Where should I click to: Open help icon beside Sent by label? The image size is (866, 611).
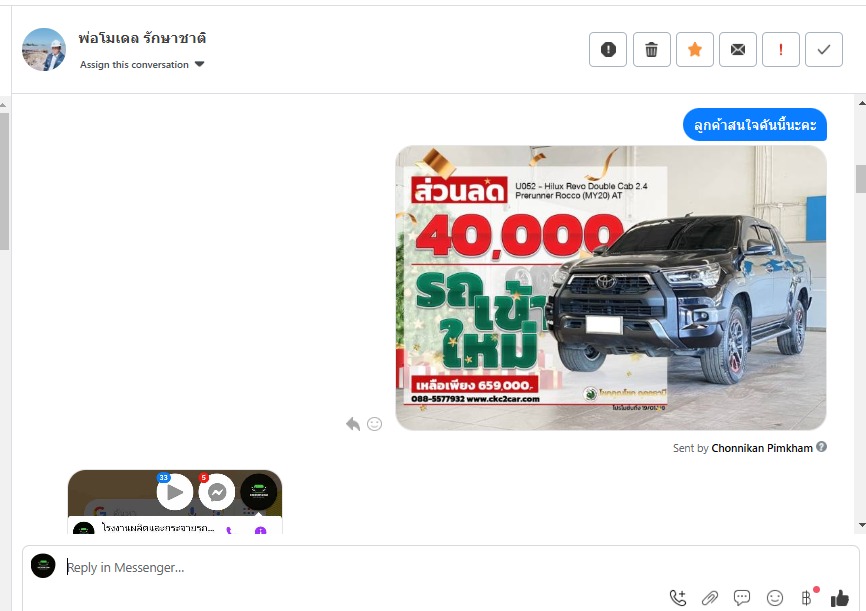[821, 447]
